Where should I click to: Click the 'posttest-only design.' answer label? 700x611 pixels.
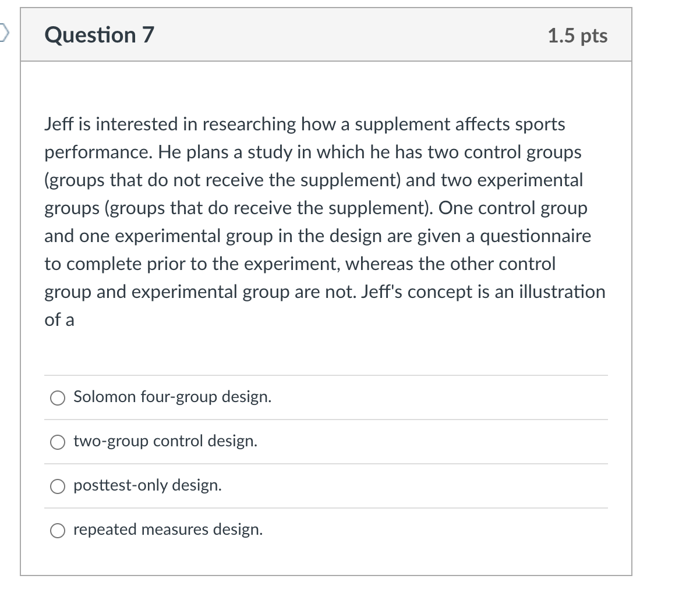(x=147, y=485)
